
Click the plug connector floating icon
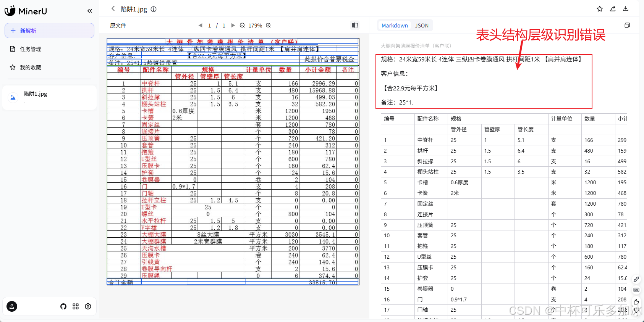tap(636, 279)
